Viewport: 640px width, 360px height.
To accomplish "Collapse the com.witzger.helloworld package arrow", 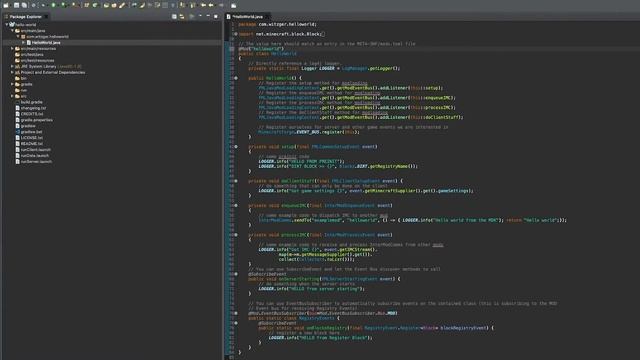I will click(x=18, y=36).
